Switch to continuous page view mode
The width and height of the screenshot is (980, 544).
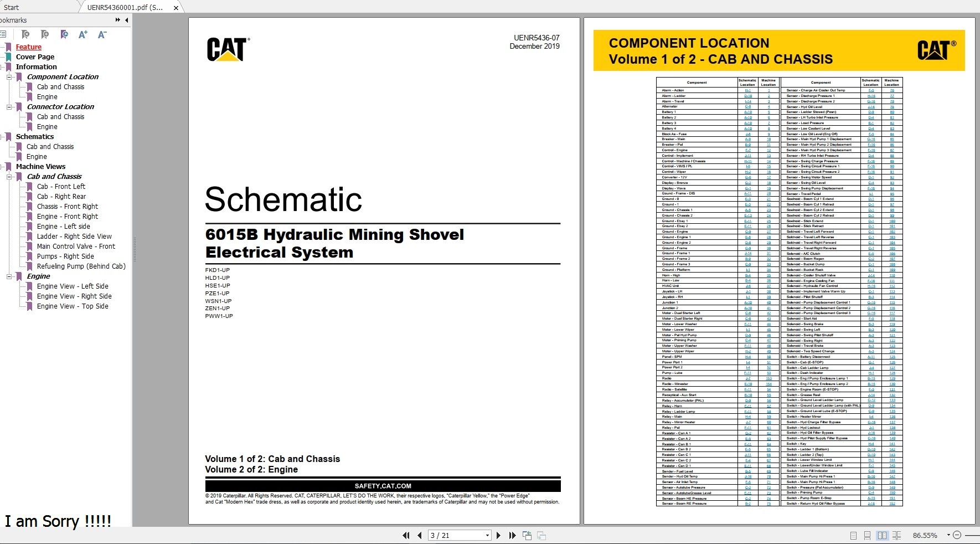(868, 535)
